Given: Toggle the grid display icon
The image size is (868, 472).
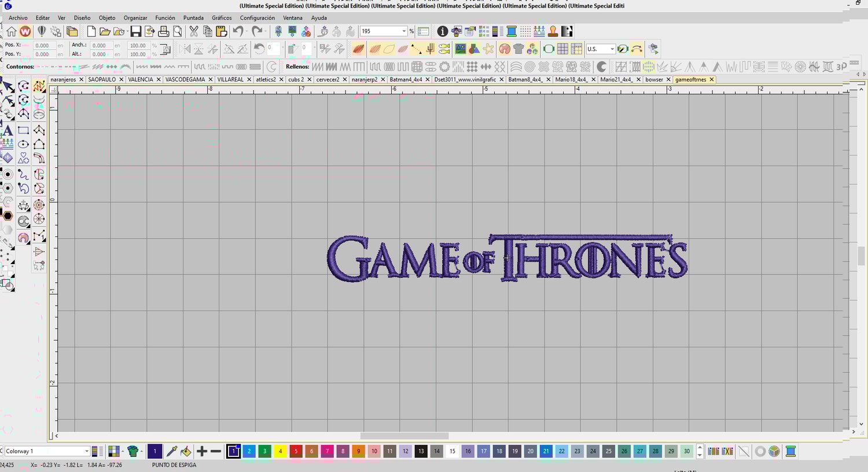Looking at the screenshot, I should [x=562, y=49].
